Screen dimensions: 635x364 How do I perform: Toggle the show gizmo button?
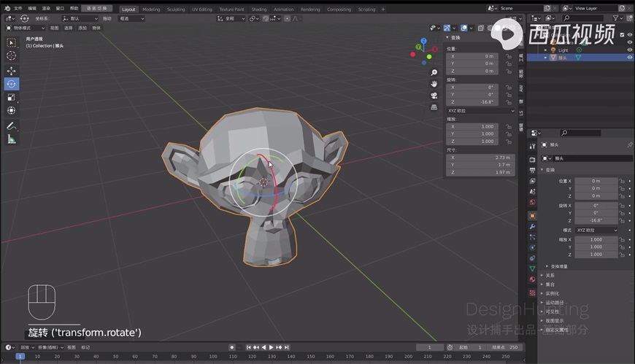click(x=447, y=28)
